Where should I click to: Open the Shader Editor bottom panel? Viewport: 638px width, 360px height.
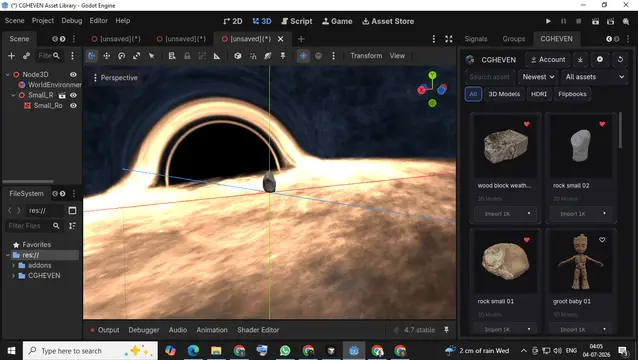(258, 330)
